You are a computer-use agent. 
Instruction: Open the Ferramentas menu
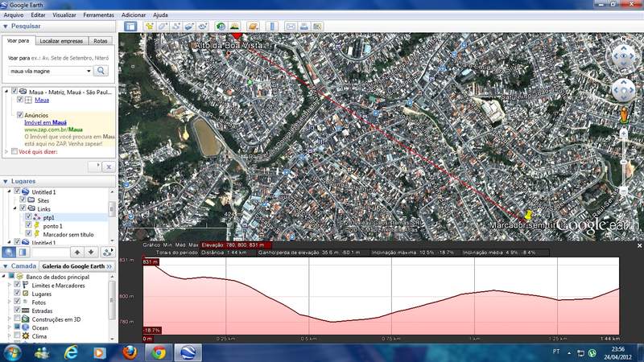tap(98, 14)
